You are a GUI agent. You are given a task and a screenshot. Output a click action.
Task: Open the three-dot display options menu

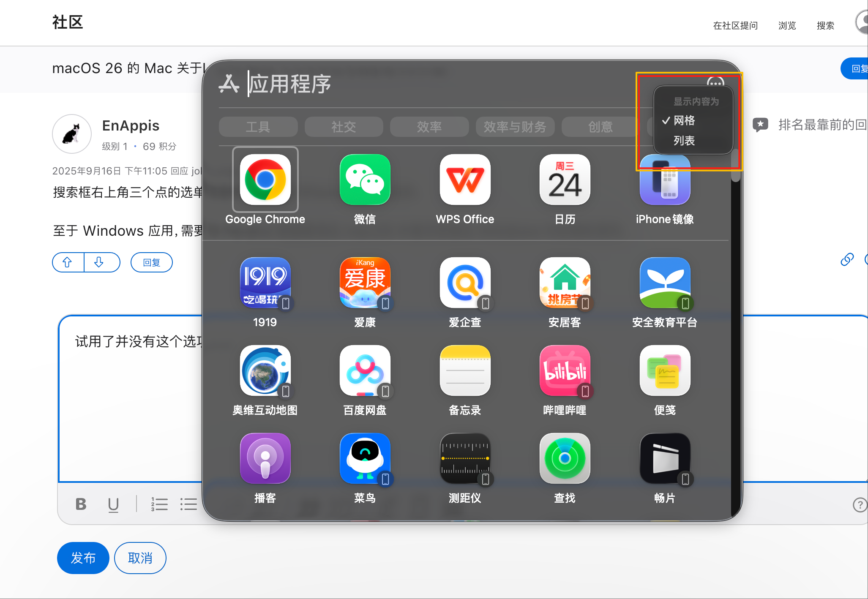point(715,82)
